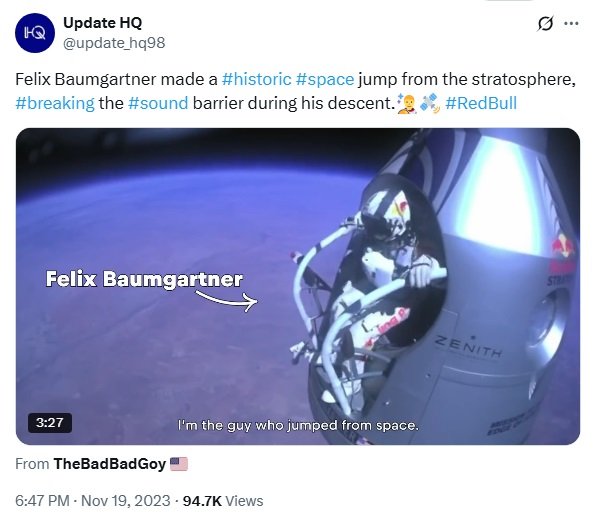Click the 6:47 PM timestamp link
597x524 pixels.
click(42, 501)
